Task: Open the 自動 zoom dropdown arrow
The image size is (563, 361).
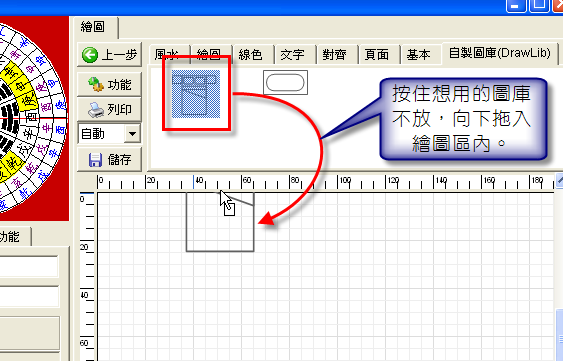Action: (x=132, y=134)
